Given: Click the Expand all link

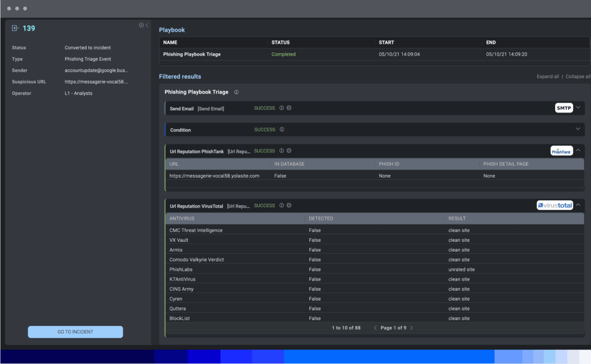Looking at the screenshot, I should tap(547, 76).
